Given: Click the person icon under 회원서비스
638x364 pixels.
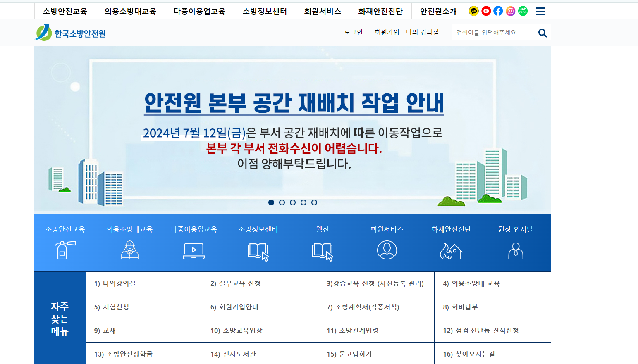Looking at the screenshot, I should (387, 250).
